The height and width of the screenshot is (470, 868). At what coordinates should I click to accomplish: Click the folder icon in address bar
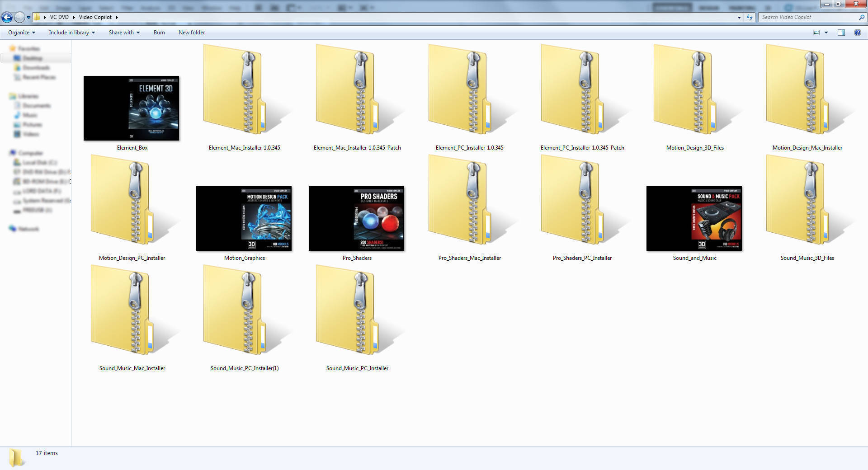pyautogui.click(x=37, y=17)
